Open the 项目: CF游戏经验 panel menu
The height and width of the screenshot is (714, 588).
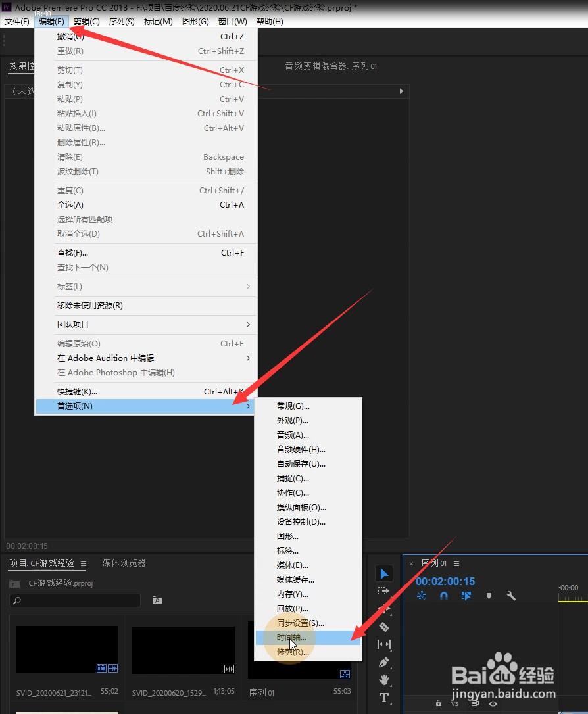point(84,563)
